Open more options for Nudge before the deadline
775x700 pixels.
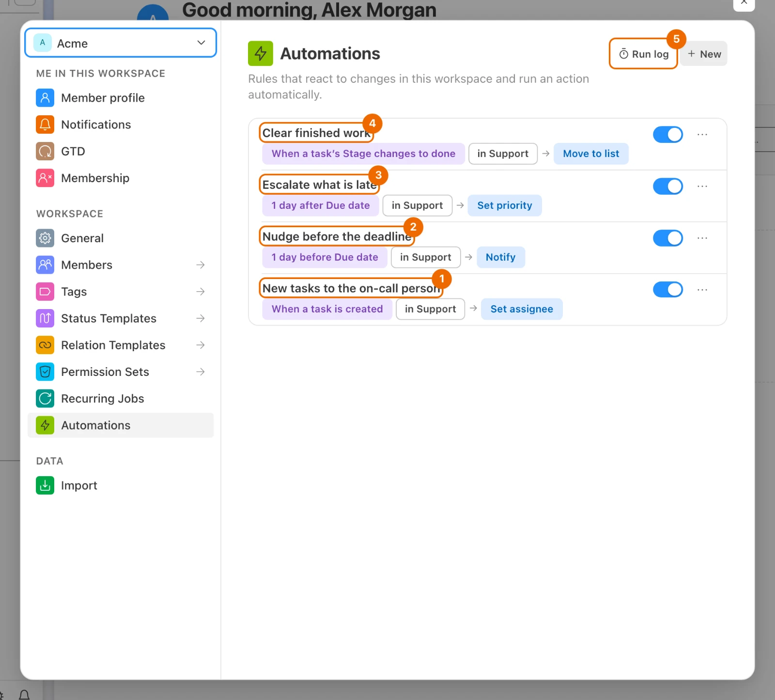pos(702,238)
